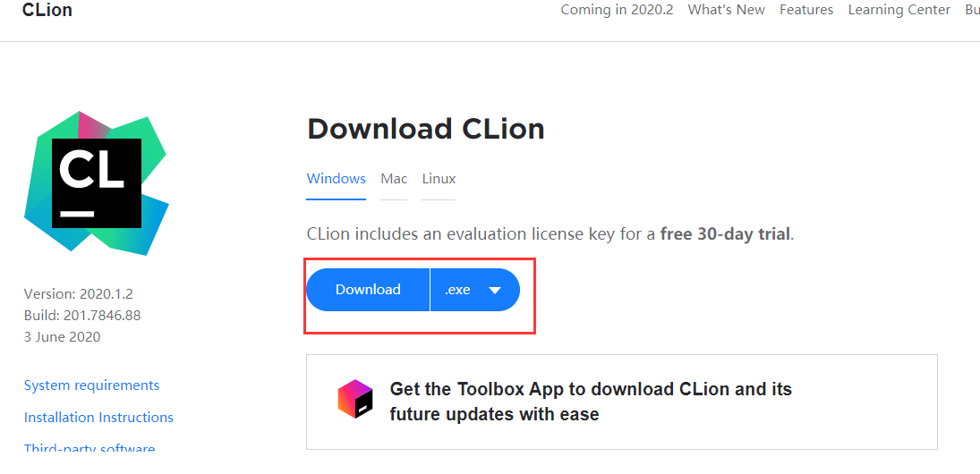
Task: Switch to the Mac tab
Action: (x=394, y=179)
